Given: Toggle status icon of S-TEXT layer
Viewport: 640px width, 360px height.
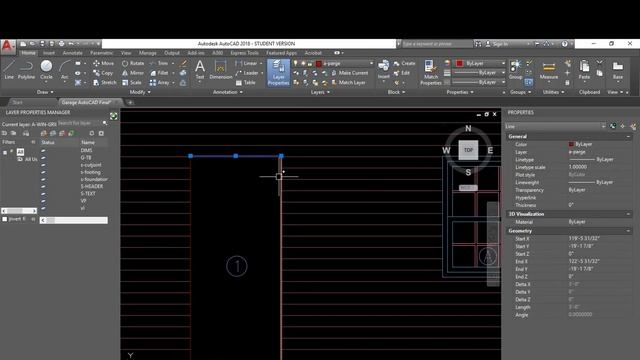Looking at the screenshot, I should point(43,193).
